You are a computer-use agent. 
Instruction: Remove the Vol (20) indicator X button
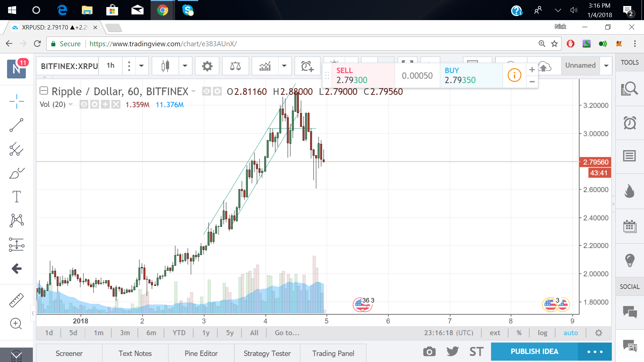click(116, 105)
